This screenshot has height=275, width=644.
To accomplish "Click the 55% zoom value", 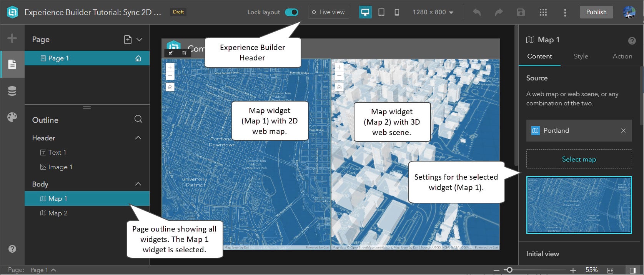I will click(x=591, y=270).
